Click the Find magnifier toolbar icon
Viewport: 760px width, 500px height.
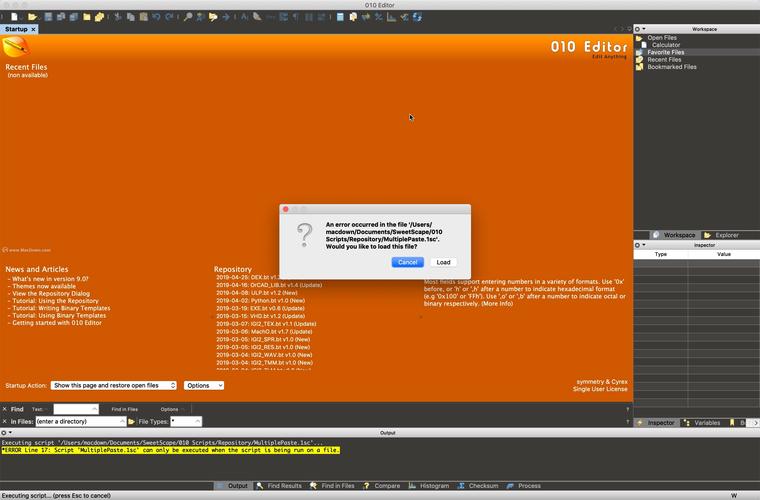[188, 17]
